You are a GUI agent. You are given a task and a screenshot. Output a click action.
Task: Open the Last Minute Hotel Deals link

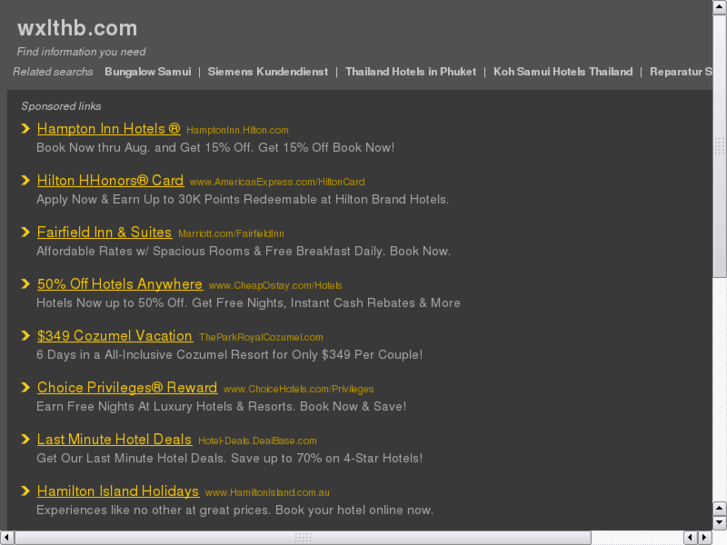[x=114, y=439]
